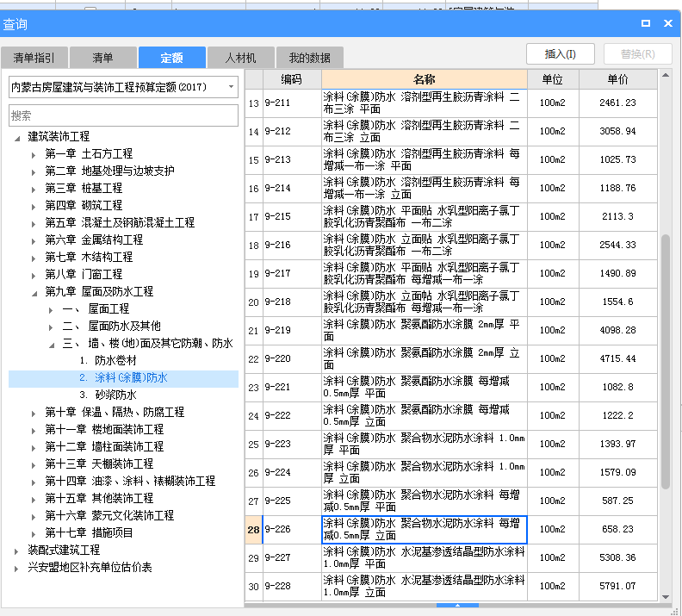Expand 第七章 木结构工程 node
This screenshot has height=616, width=682.
pyautogui.click(x=34, y=258)
